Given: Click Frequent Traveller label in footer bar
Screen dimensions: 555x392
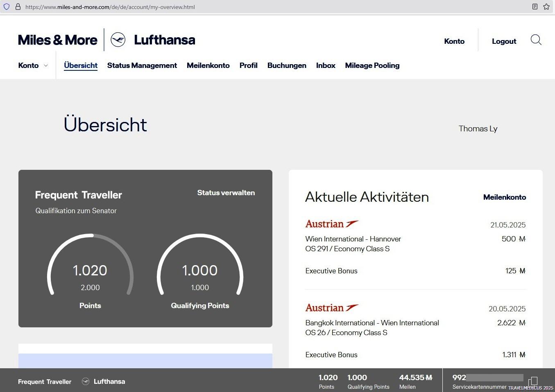Looking at the screenshot, I should (45, 382).
